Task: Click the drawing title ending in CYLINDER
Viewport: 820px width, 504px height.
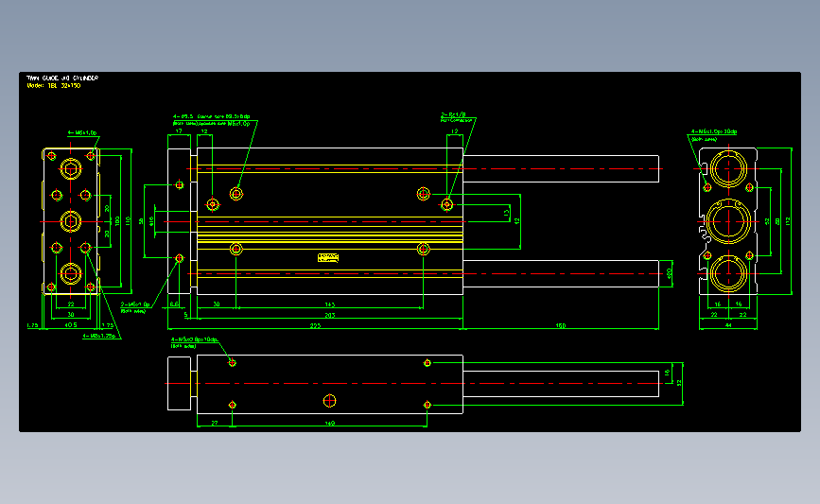Action: pos(62,78)
